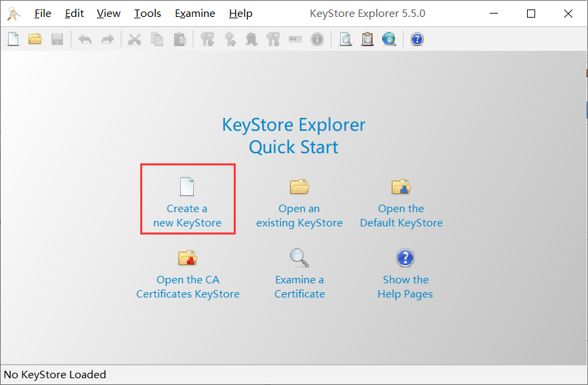The width and height of the screenshot is (588, 385).
Task: Click the Cut scissors toolbar icon
Action: pyautogui.click(x=135, y=39)
